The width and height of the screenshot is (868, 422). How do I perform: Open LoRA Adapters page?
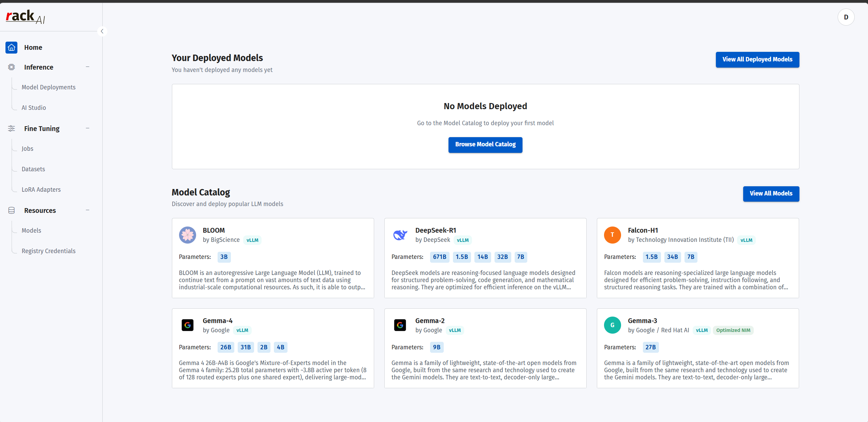click(x=41, y=190)
